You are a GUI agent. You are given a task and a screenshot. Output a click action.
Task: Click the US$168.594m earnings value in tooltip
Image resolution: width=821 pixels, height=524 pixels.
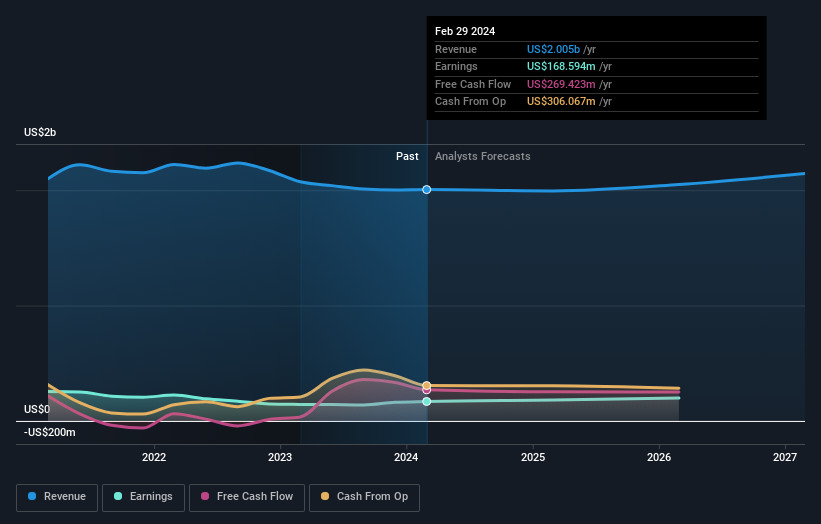561,66
